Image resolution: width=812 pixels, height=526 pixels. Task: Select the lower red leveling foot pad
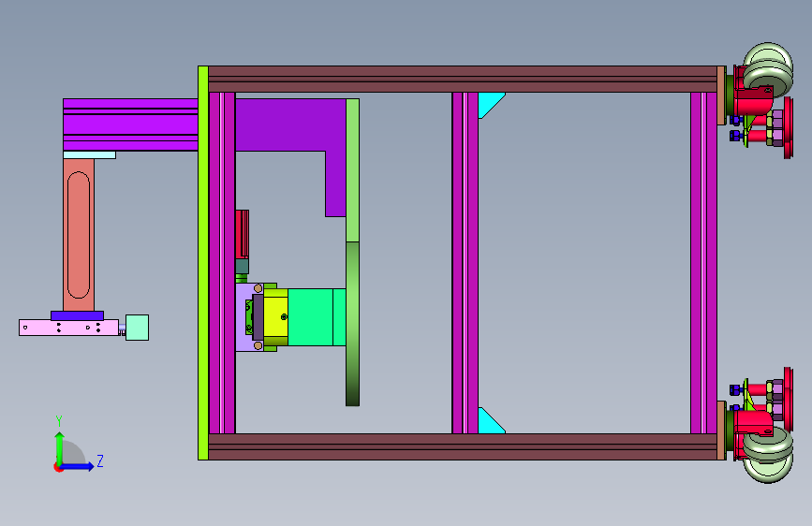click(789, 399)
